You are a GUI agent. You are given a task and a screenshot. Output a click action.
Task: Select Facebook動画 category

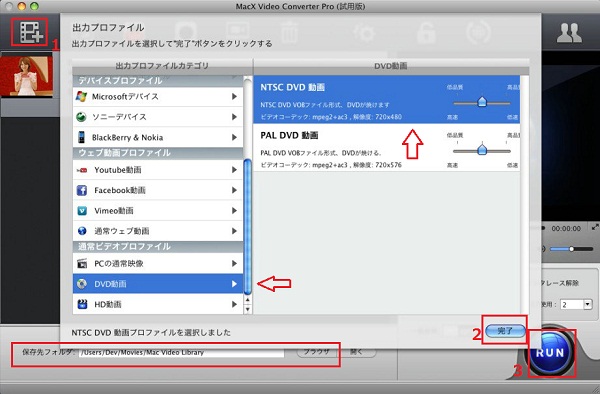coord(158,190)
